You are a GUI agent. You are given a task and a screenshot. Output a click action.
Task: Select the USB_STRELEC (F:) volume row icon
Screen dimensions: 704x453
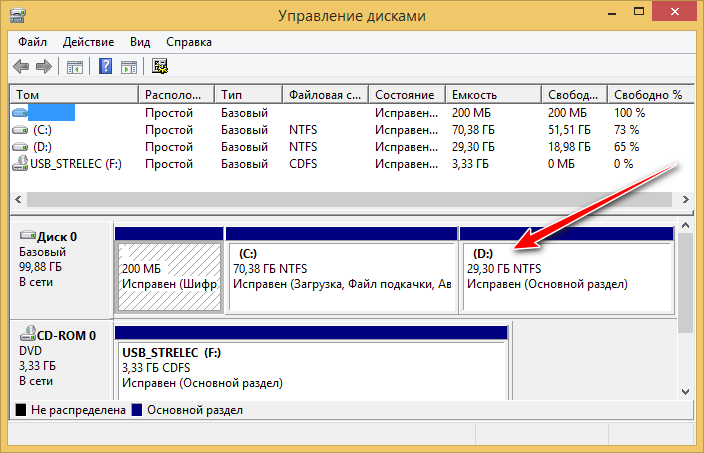coord(20,163)
